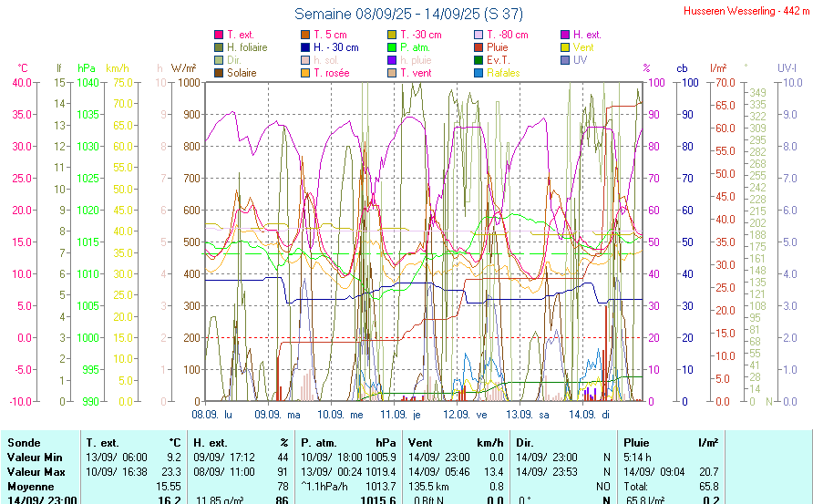813x504 pixels.
Task: Click the minimum pressure value '1005.9'
Action: tap(381, 458)
